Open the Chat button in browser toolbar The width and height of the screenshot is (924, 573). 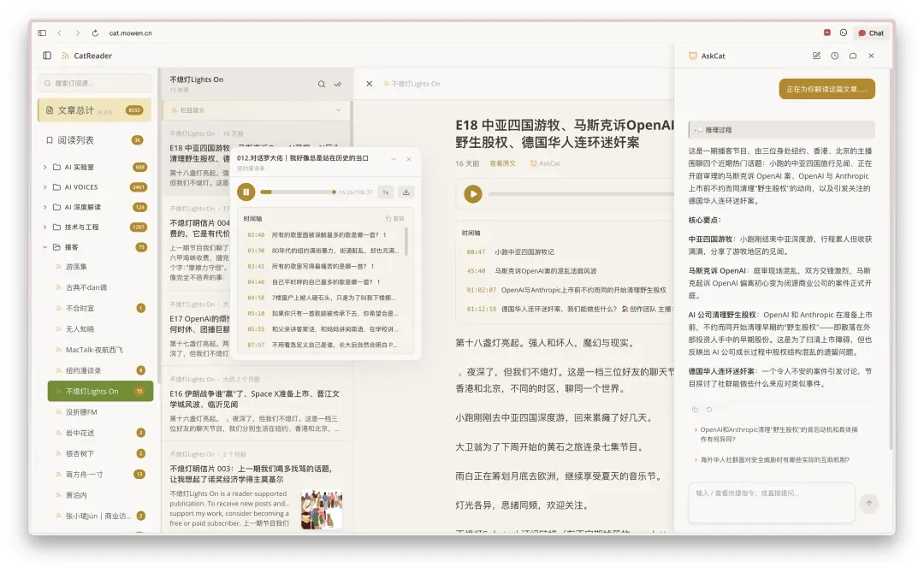(x=871, y=33)
